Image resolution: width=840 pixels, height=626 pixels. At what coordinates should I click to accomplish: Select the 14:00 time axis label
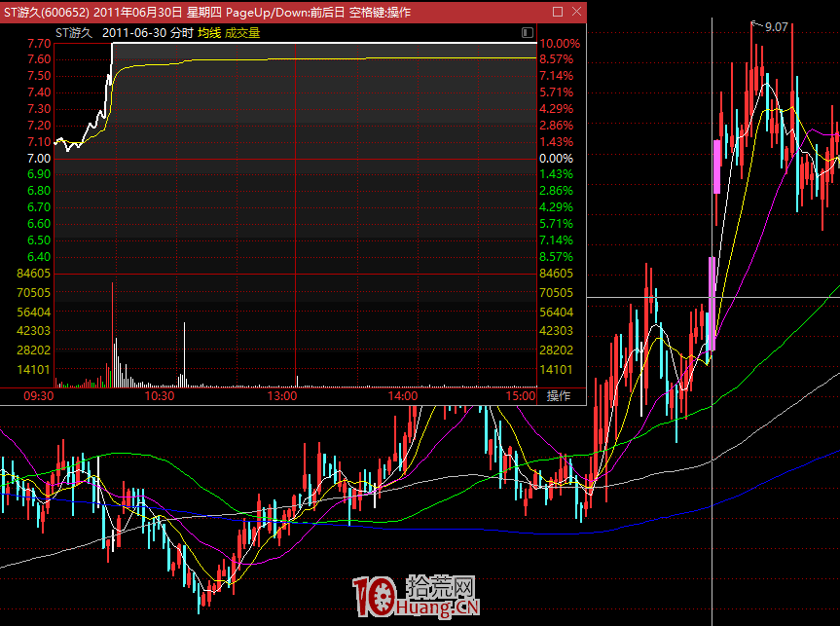tap(402, 396)
